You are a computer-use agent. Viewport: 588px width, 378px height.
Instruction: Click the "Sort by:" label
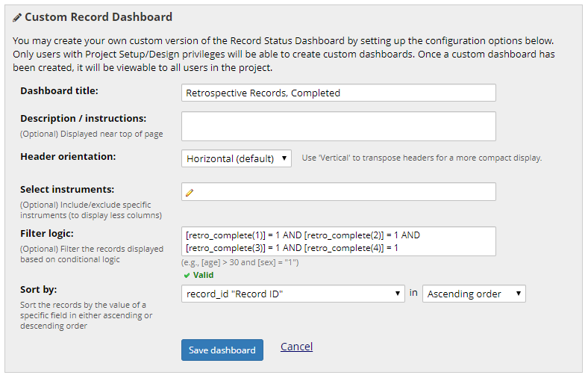click(x=39, y=289)
